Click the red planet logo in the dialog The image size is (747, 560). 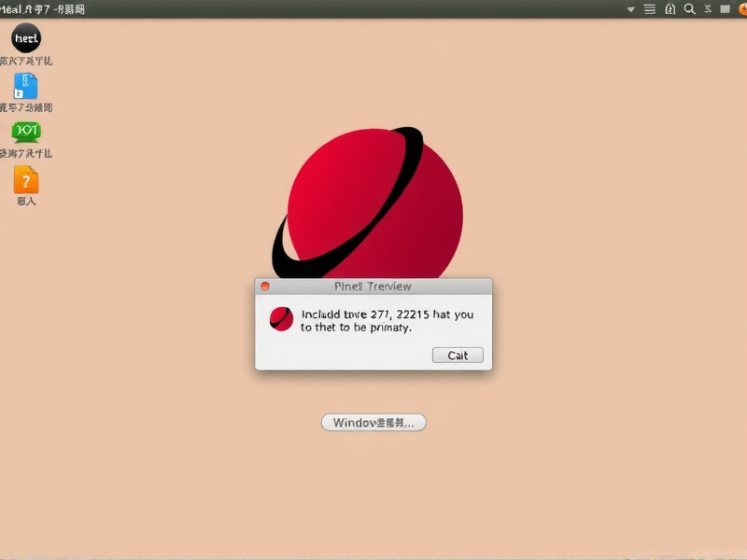[279, 318]
